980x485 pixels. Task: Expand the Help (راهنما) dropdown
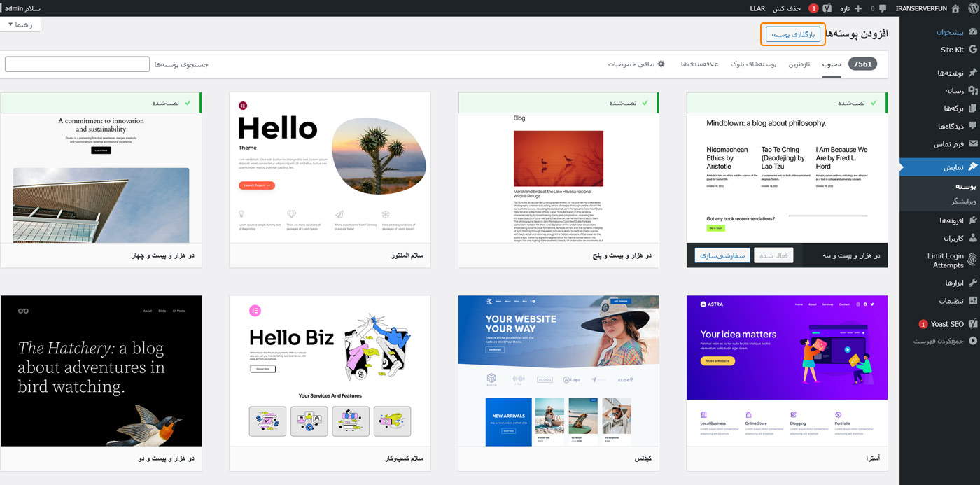click(x=20, y=24)
